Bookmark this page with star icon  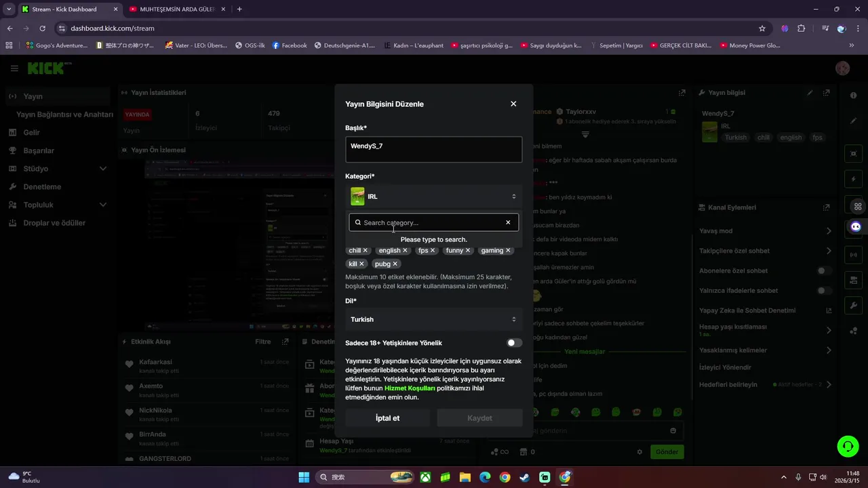762,28
